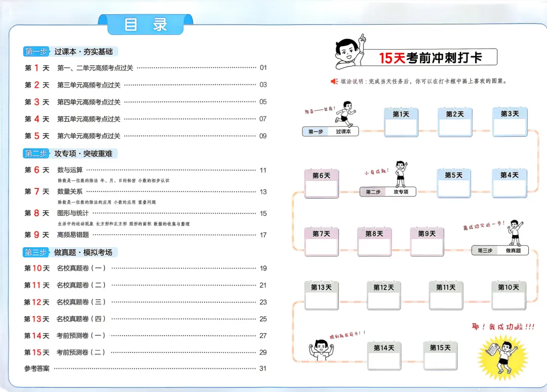Open the 图形与统计 contents entry
547x392 pixels.
145,213
